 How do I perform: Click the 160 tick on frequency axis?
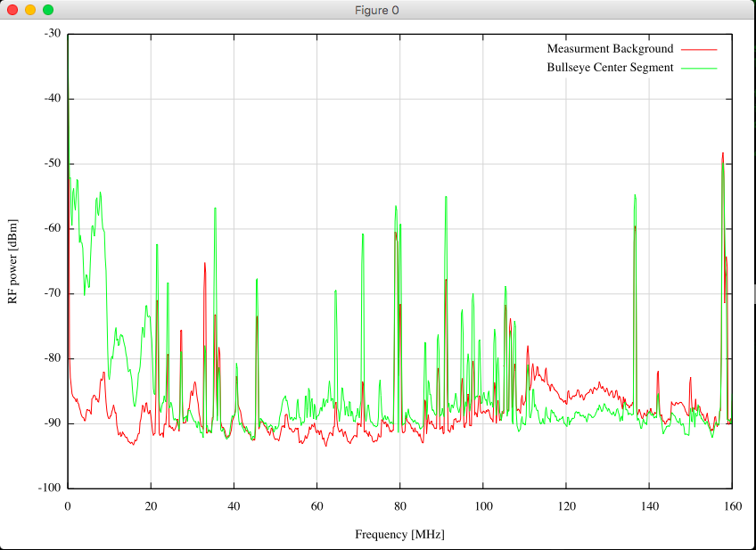point(731,505)
